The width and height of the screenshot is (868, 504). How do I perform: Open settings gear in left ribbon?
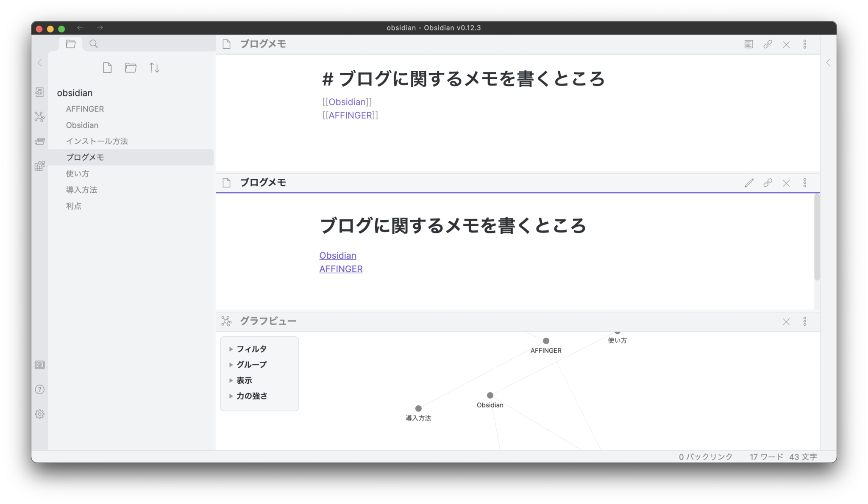[x=39, y=414]
